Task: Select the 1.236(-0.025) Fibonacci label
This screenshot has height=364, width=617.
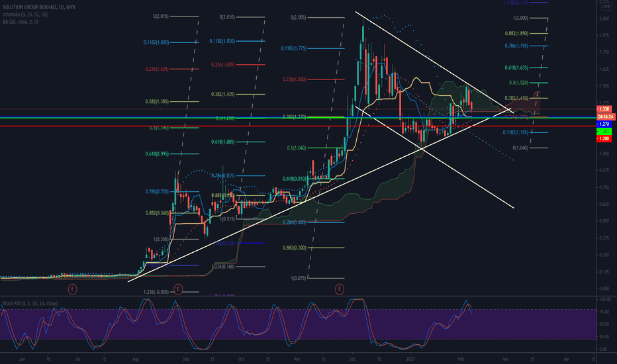Action: [156, 292]
